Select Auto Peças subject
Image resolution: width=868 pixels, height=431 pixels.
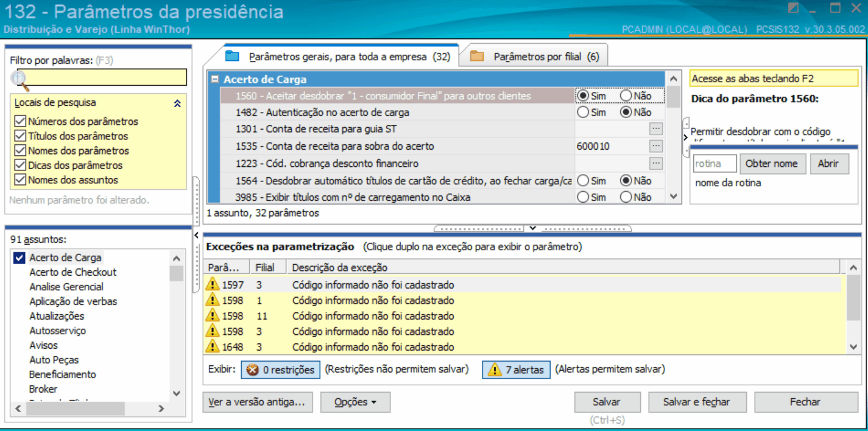[x=54, y=360]
